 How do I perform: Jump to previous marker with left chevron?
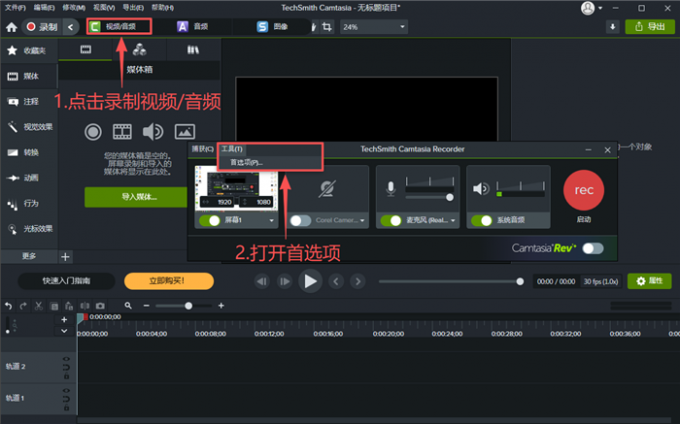pos(336,281)
